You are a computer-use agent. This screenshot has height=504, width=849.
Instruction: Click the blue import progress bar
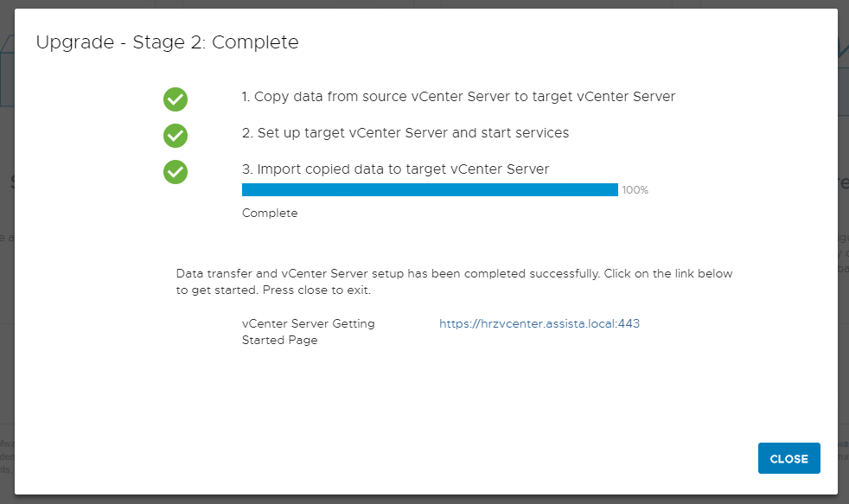point(430,189)
